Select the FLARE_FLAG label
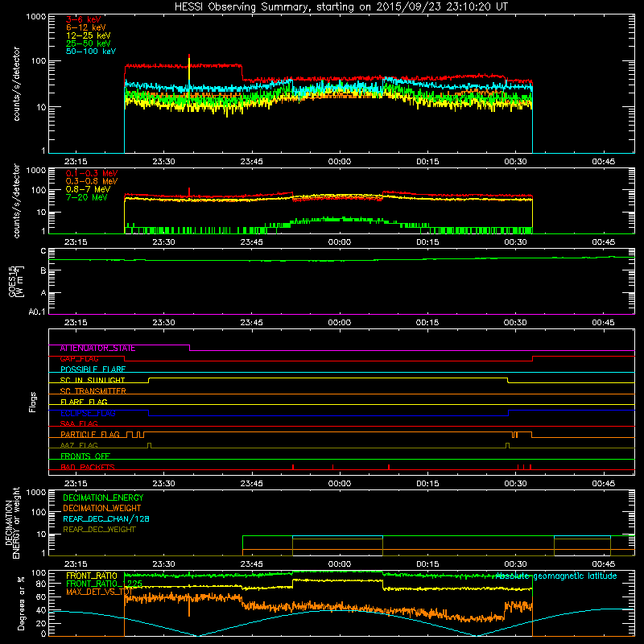The height and width of the screenshot is (644, 644). point(84,402)
